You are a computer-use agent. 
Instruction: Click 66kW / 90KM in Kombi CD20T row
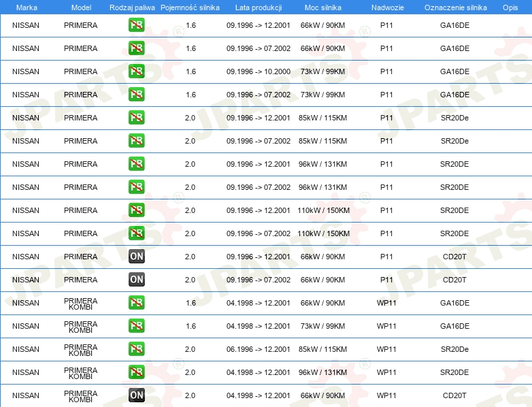click(322, 395)
